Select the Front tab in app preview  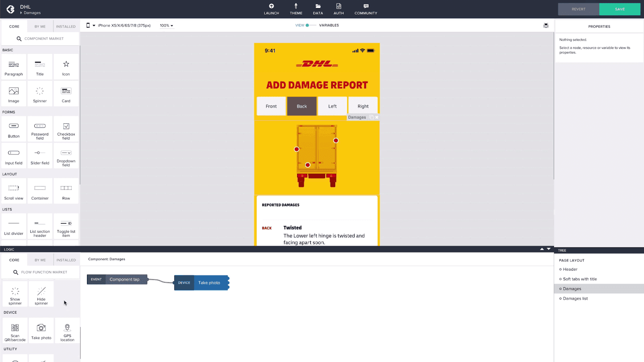click(x=271, y=106)
